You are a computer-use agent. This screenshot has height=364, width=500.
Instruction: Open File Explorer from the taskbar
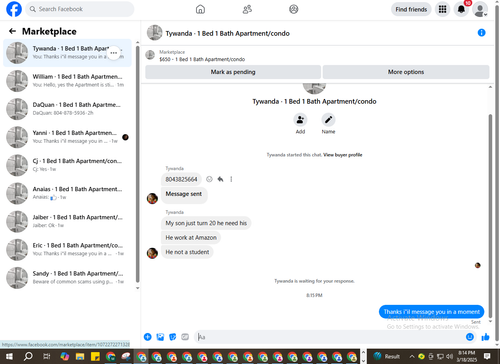click(80, 356)
